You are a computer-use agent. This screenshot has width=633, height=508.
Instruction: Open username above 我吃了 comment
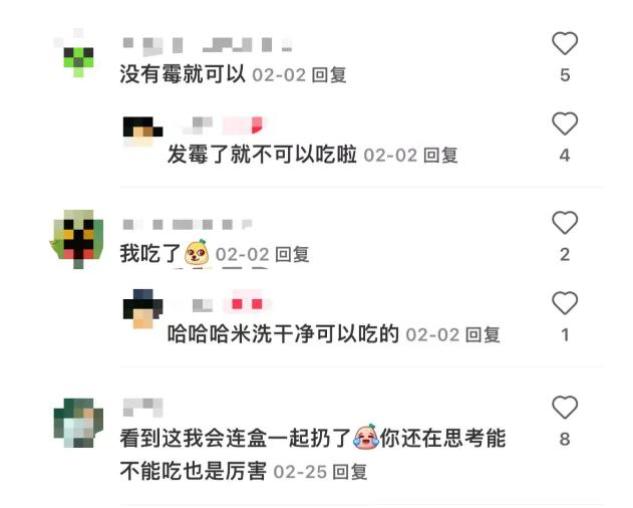(188, 225)
